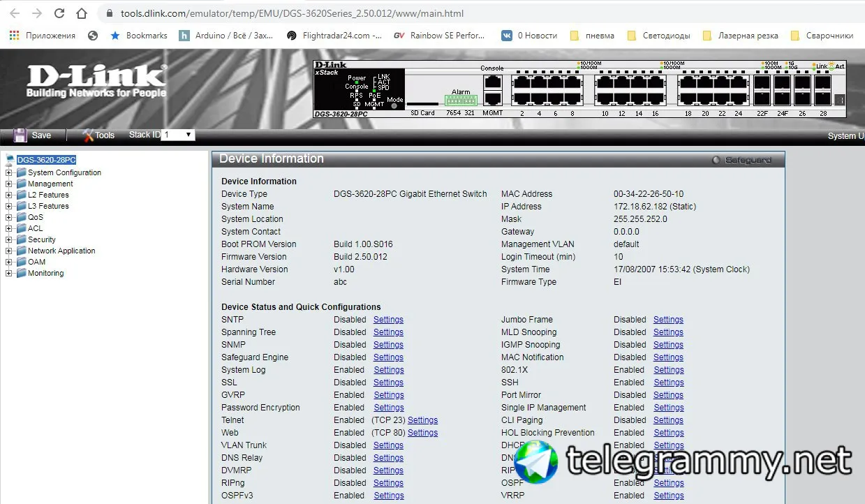The width and height of the screenshot is (865, 504).
Task: Expand the OAM tree node
Action: tap(9, 262)
